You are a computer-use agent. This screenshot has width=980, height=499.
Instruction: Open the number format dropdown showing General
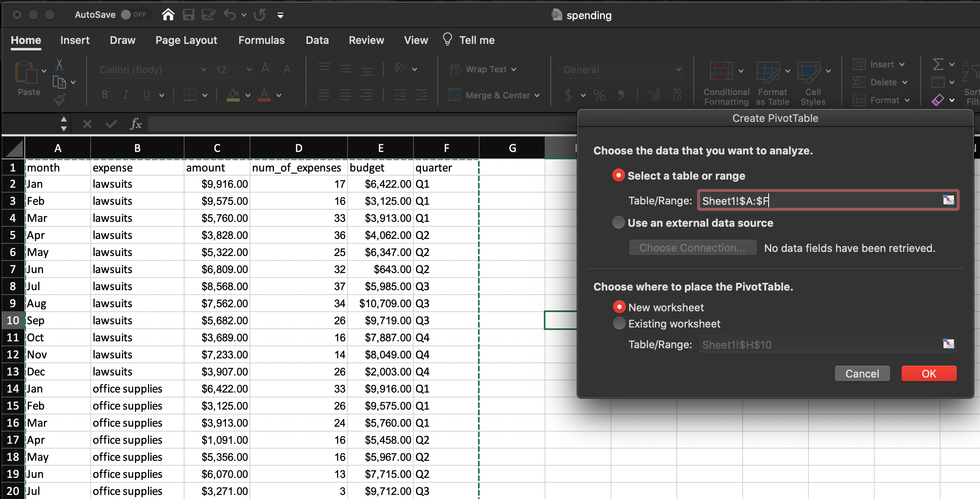[622, 69]
